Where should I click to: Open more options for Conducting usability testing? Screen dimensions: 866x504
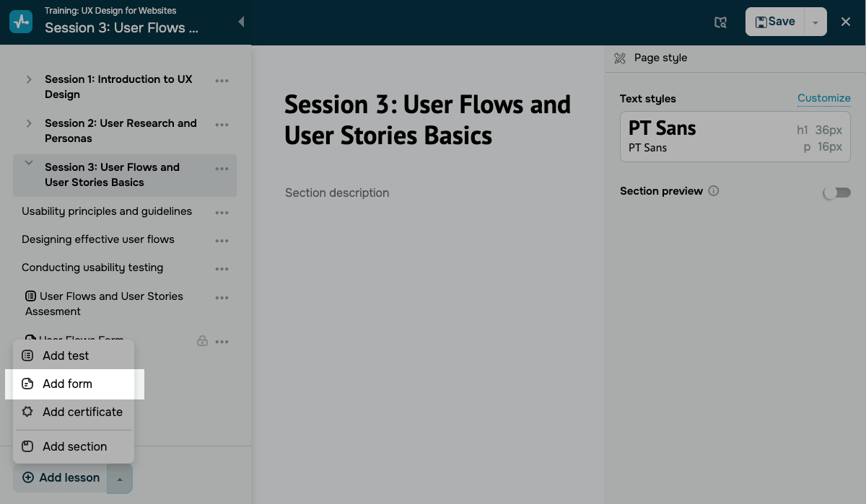(x=222, y=269)
